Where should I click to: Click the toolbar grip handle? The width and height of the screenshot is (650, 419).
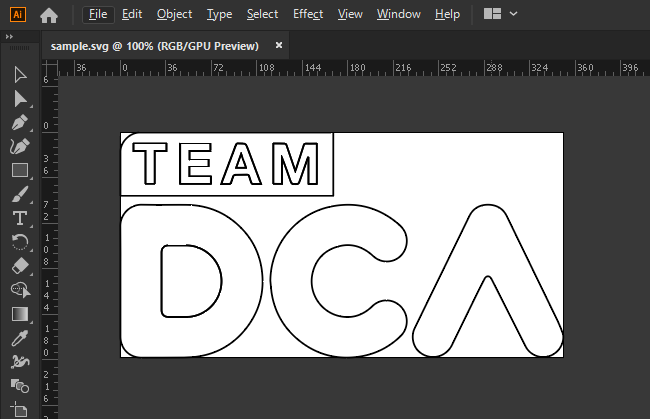point(19,48)
